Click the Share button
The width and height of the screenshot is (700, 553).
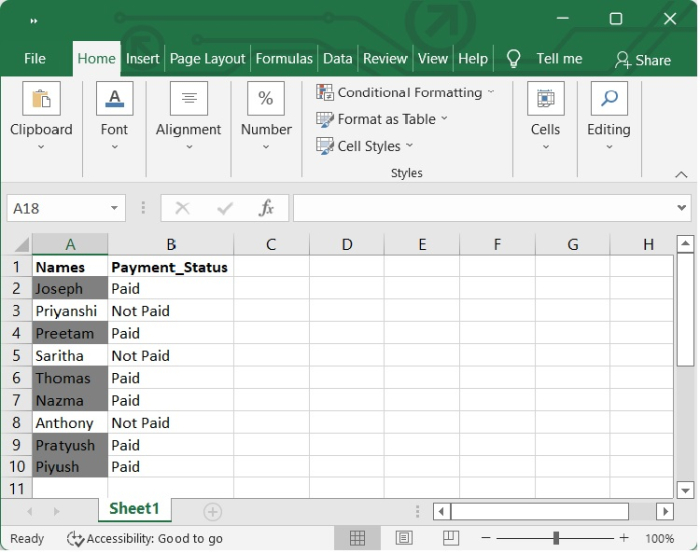point(643,60)
